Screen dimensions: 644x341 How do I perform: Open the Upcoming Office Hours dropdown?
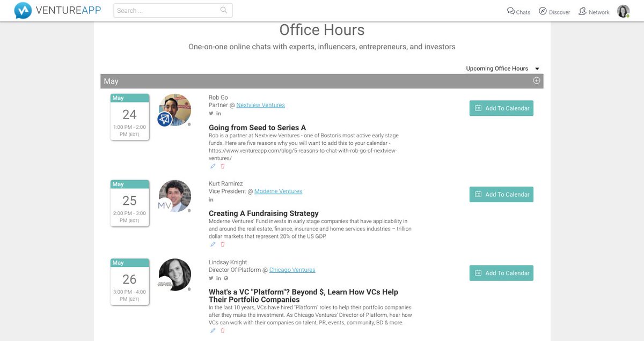click(502, 69)
